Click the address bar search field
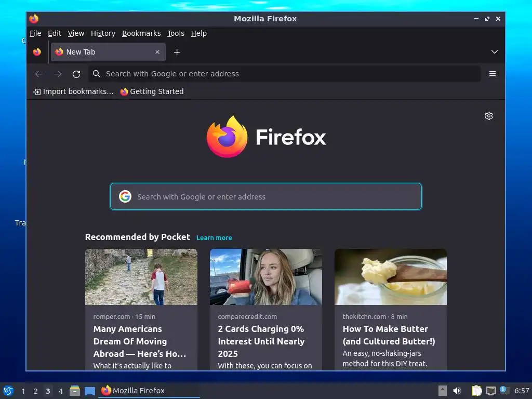The image size is (532, 399). coord(284,74)
